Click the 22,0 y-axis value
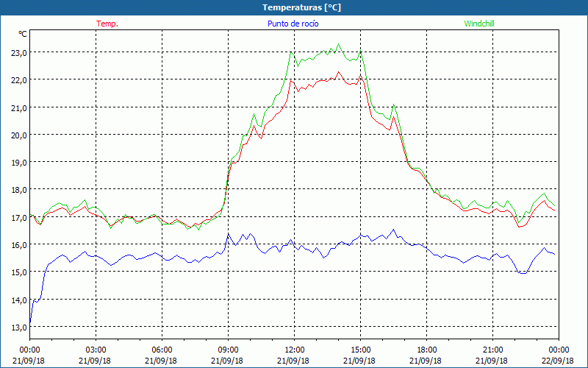Screen dimensions: 588x368 point(18,80)
